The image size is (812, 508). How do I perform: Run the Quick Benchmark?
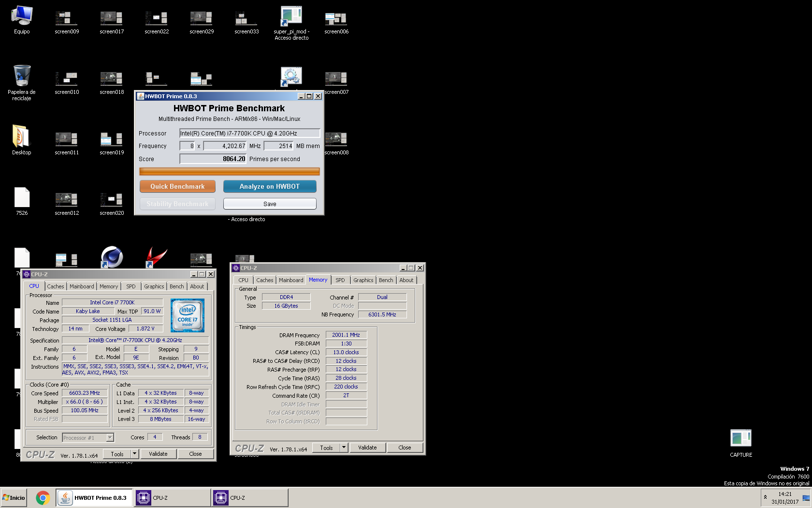(x=177, y=186)
